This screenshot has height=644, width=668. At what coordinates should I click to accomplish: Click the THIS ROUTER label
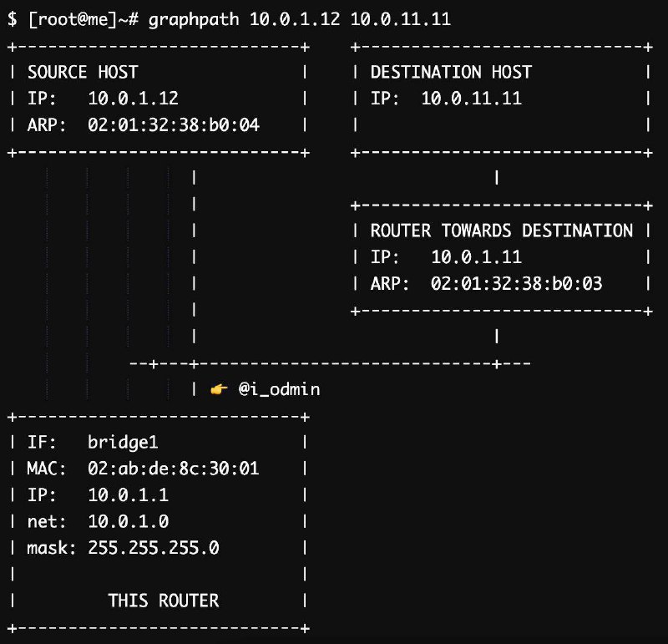(164, 601)
